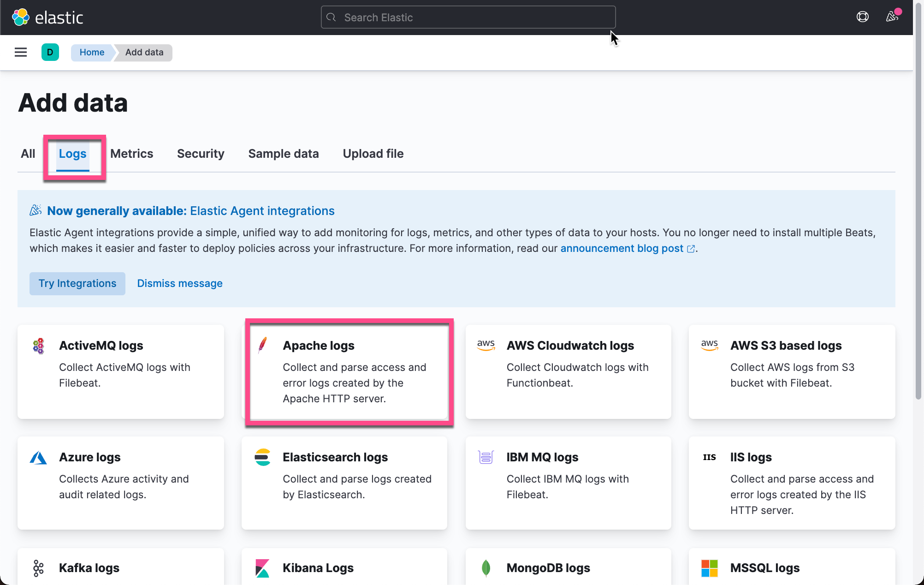Image resolution: width=924 pixels, height=585 pixels.
Task: Open the help lifebuoy icon
Action: [x=862, y=17]
